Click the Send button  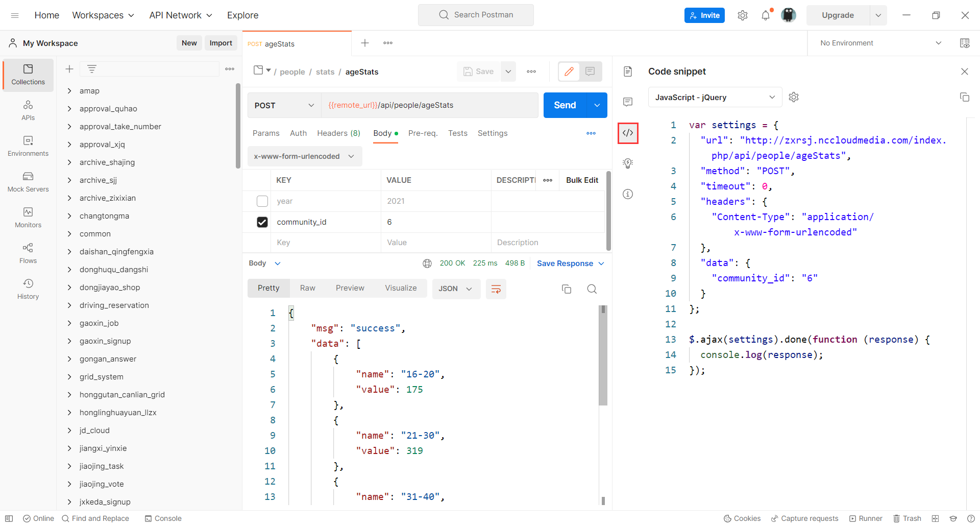tap(565, 105)
